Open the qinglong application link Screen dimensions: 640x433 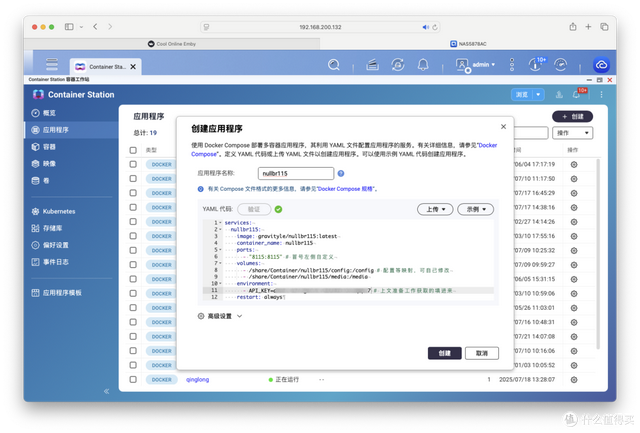(198, 380)
